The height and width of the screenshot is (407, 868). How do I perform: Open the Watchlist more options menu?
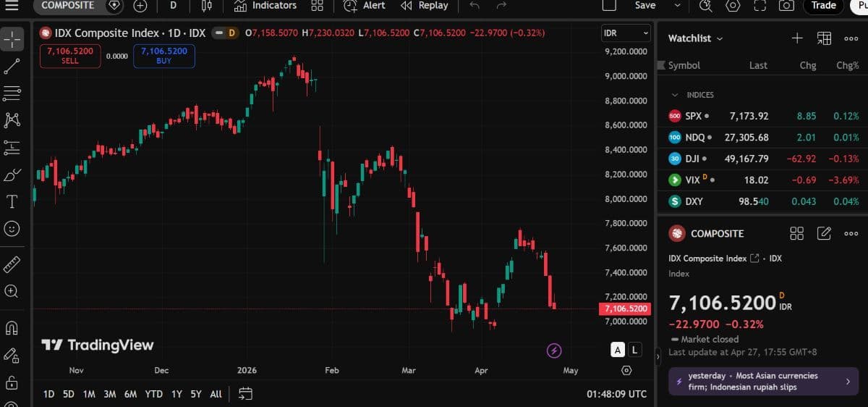point(851,38)
